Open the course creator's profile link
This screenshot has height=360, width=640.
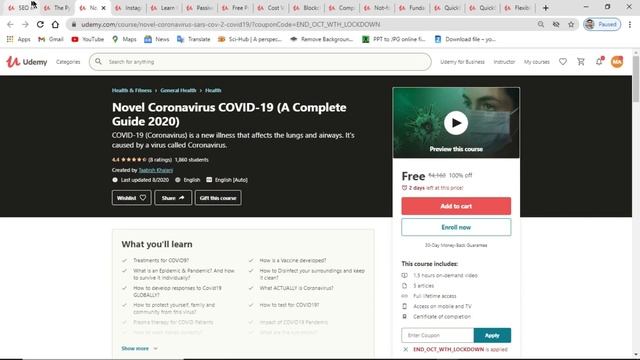coord(156,170)
